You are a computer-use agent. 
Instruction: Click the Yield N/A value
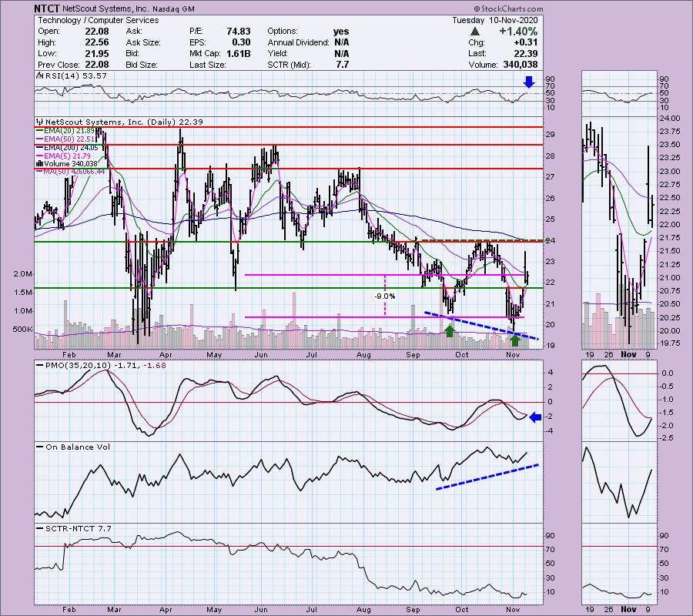[x=342, y=54]
